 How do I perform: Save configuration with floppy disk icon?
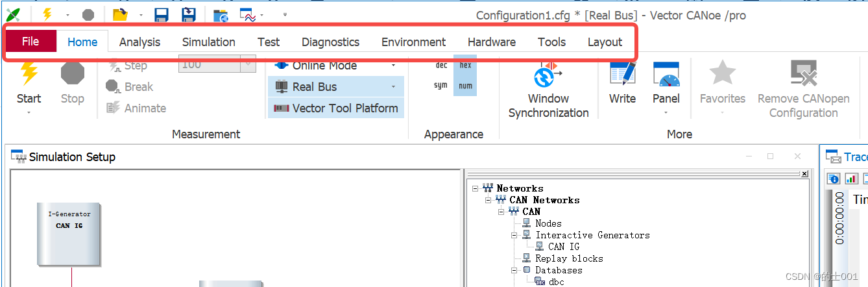162,14
